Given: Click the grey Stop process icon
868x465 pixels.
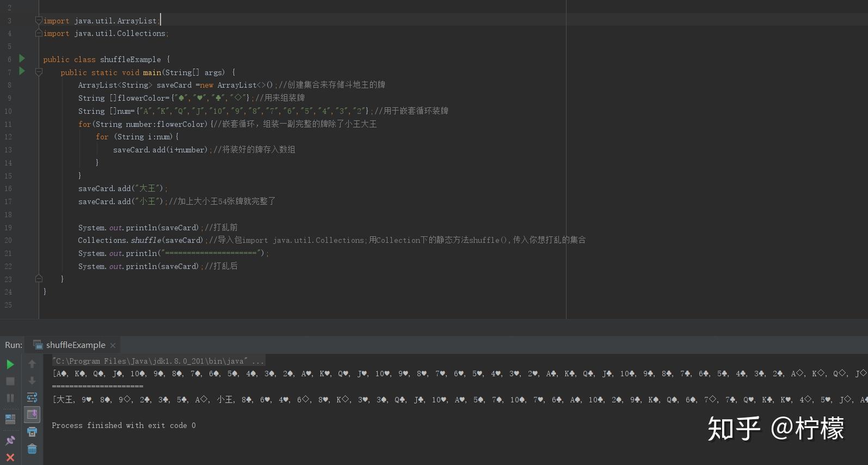Looking at the screenshot, I should point(10,381).
